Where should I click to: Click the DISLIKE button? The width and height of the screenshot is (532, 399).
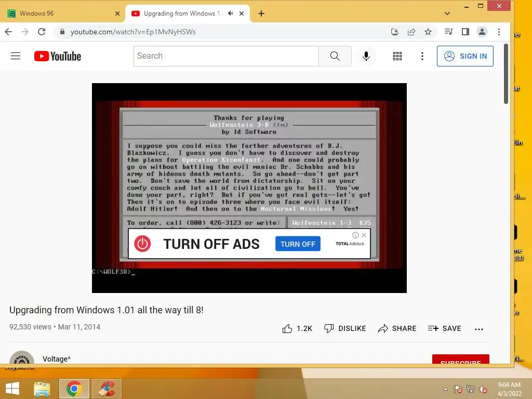pyautogui.click(x=345, y=328)
